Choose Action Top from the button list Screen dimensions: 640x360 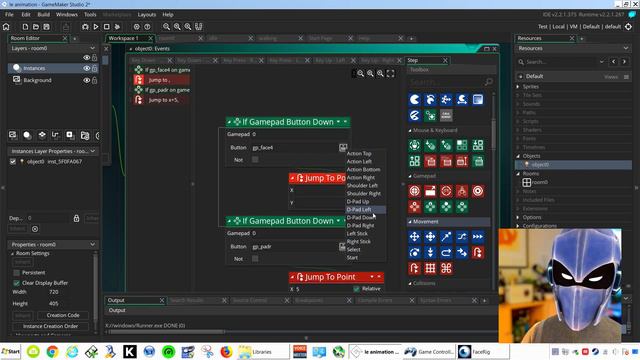[x=359, y=153]
